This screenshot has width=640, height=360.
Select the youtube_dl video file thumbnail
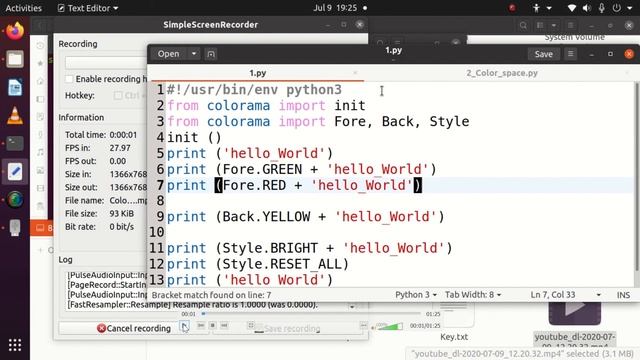coord(575,313)
